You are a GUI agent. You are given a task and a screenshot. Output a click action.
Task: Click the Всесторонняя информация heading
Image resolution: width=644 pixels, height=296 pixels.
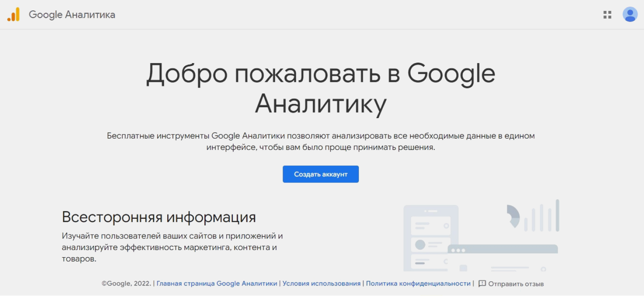point(159,217)
